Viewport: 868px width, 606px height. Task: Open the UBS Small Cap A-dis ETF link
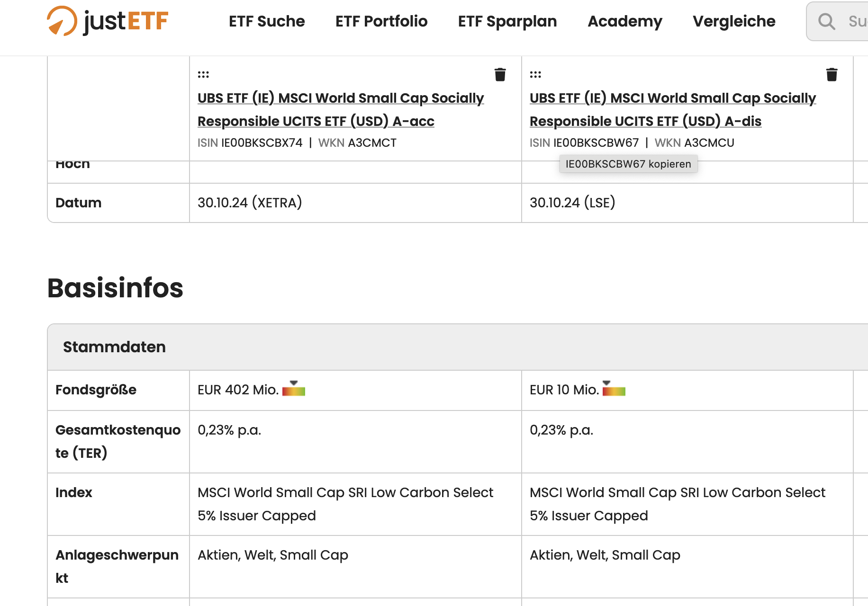(x=673, y=109)
